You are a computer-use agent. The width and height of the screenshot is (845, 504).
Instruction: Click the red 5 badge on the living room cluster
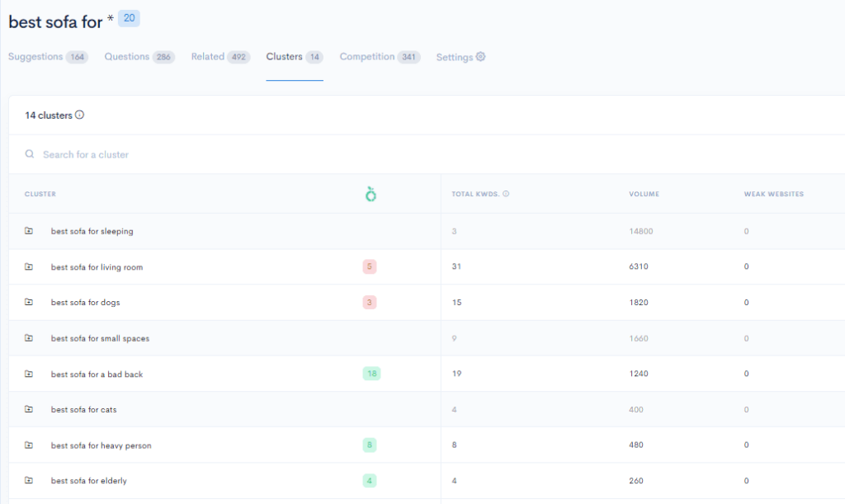369,266
